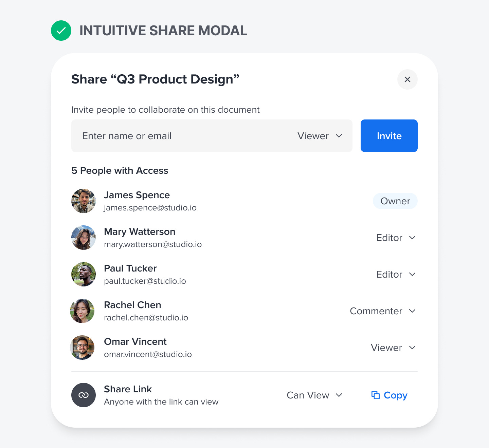489x448 pixels.
Task: Click the Share Link chain icon
Action: tap(84, 395)
